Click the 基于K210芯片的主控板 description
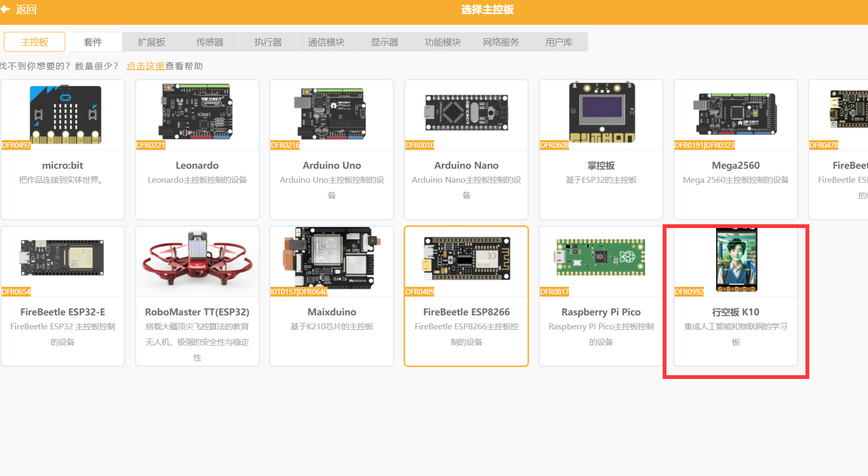The width and height of the screenshot is (868, 476). 332,327
